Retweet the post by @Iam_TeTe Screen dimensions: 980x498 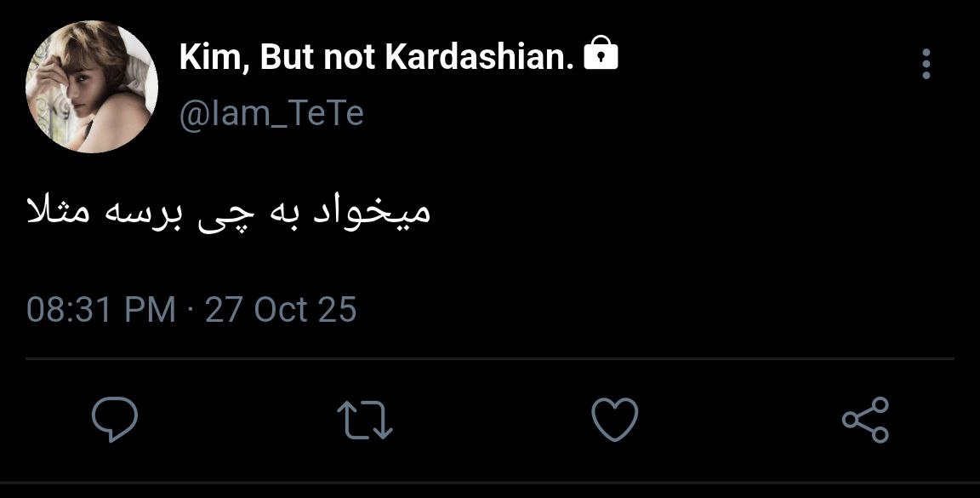coord(364,421)
